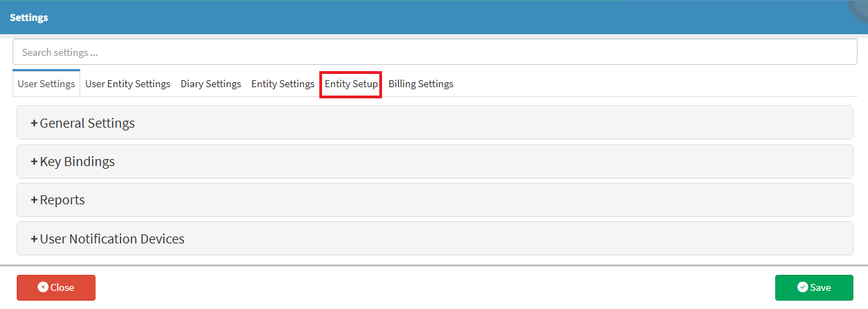Expand the Reports section
The width and height of the screenshot is (868, 309).
[x=434, y=199]
